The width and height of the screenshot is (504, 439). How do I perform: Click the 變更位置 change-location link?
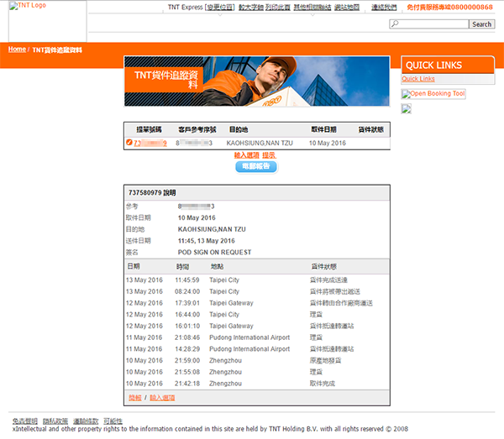(220, 7)
